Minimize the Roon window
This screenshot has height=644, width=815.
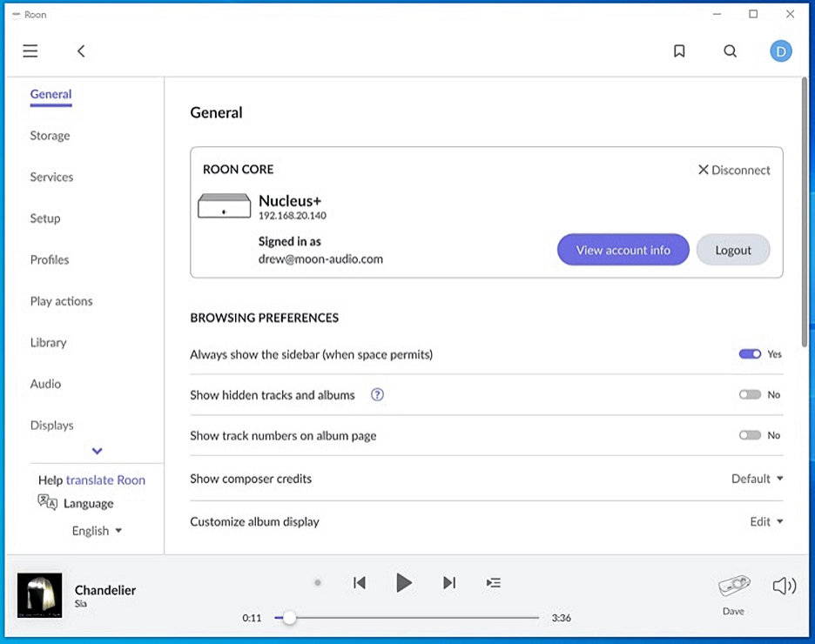point(717,14)
